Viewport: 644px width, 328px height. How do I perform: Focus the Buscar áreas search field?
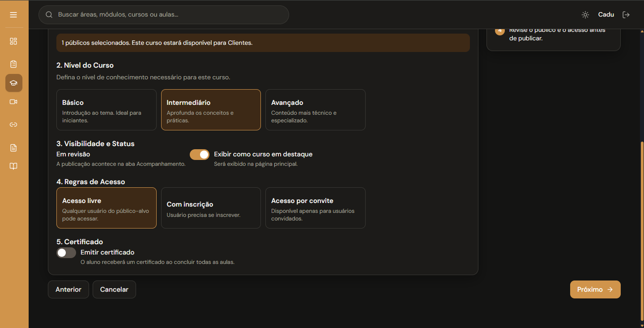164,15
